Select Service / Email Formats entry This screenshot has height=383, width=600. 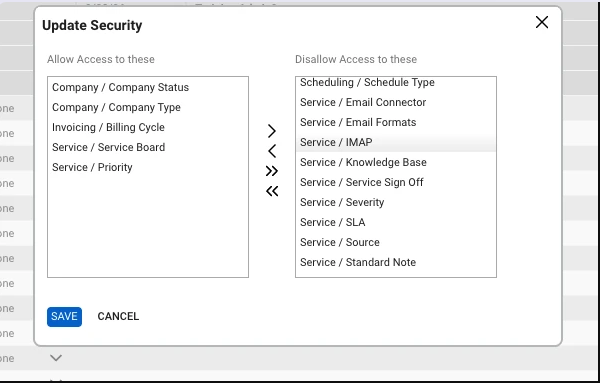tap(396, 122)
